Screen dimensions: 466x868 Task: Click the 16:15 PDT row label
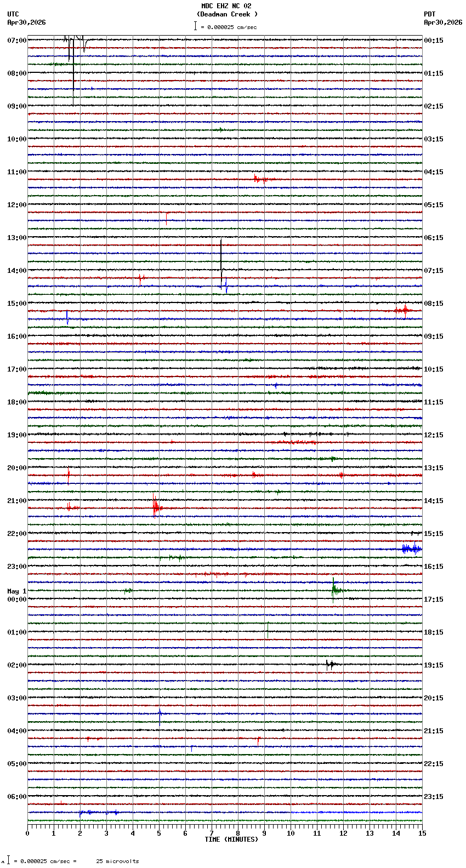coord(434,567)
